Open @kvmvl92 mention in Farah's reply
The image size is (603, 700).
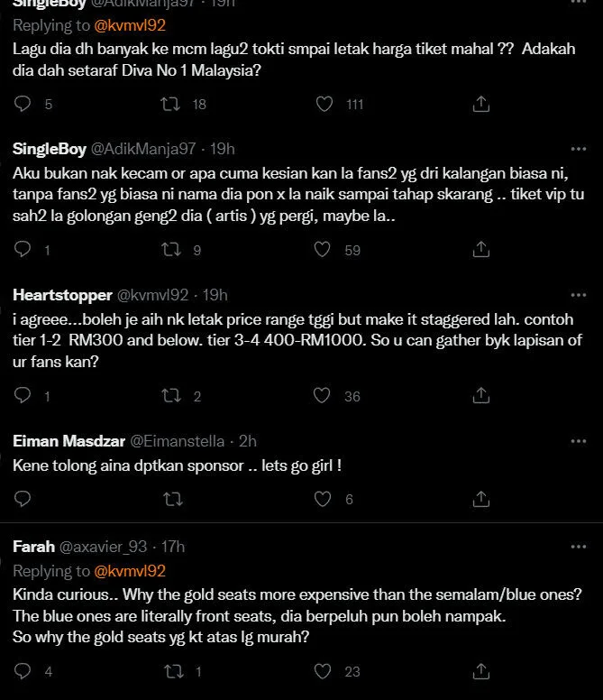pyautogui.click(x=130, y=571)
